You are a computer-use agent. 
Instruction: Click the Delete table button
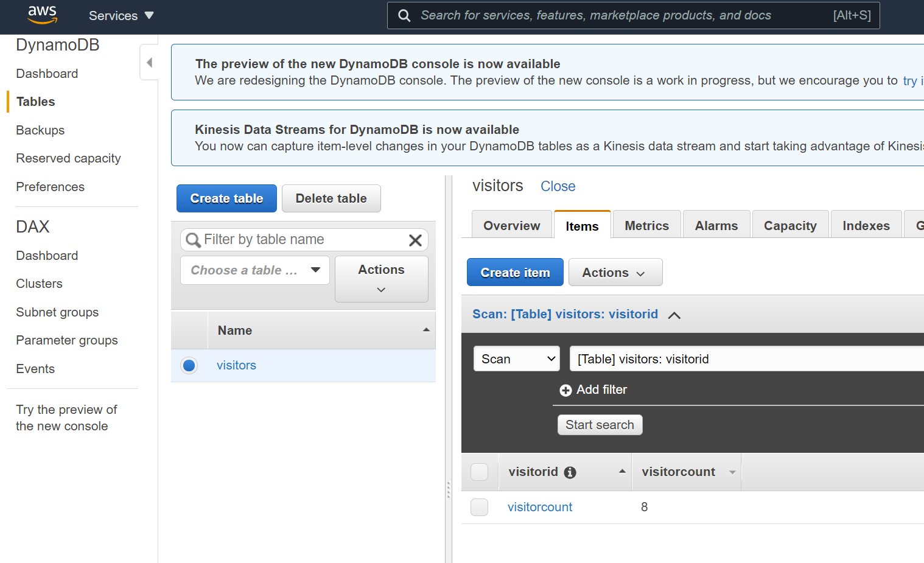tap(331, 198)
